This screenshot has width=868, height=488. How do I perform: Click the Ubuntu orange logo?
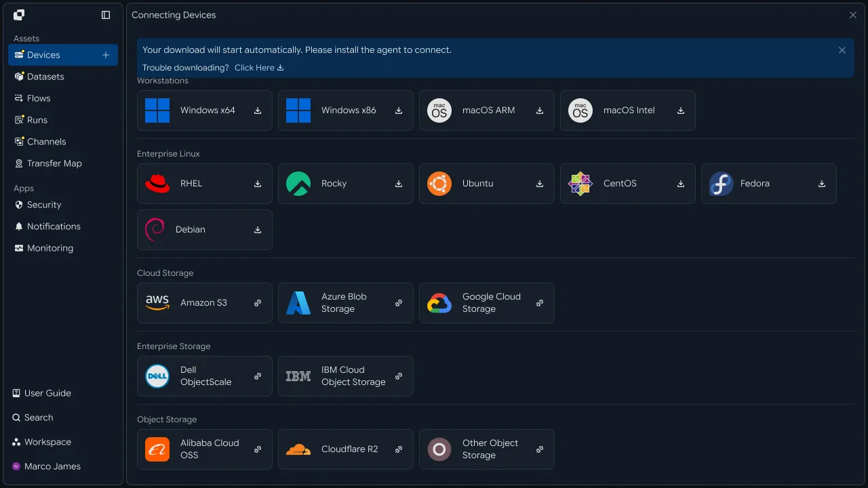pyautogui.click(x=439, y=184)
